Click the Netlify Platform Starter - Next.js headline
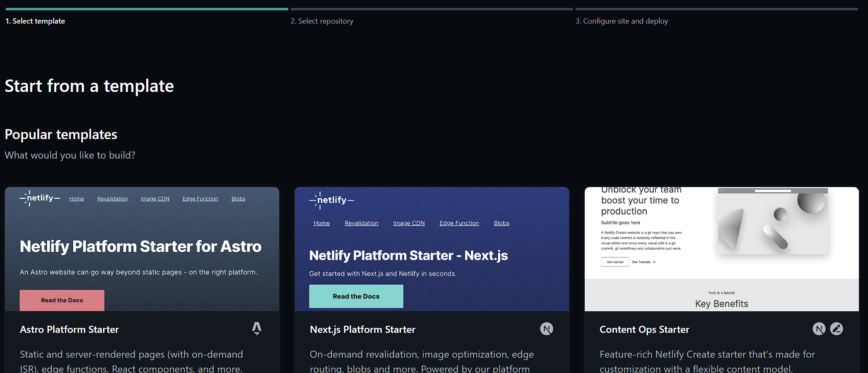Viewport: 868px width, 373px height. [409, 255]
